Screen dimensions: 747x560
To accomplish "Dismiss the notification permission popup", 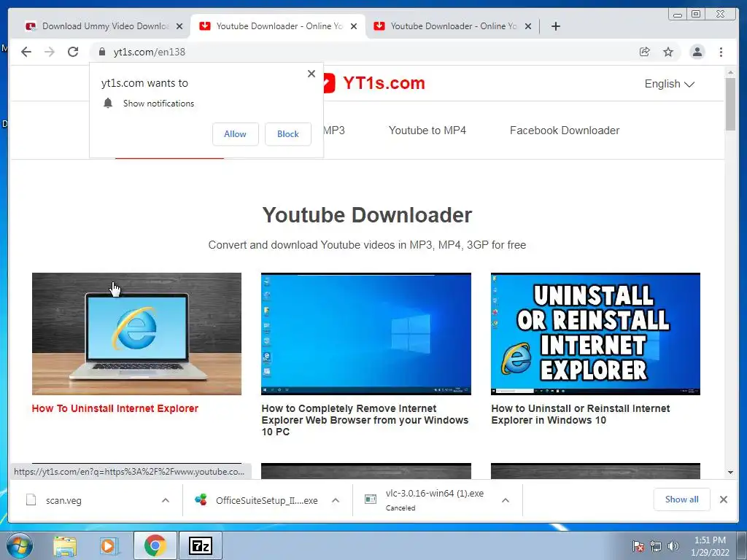I will [311, 74].
